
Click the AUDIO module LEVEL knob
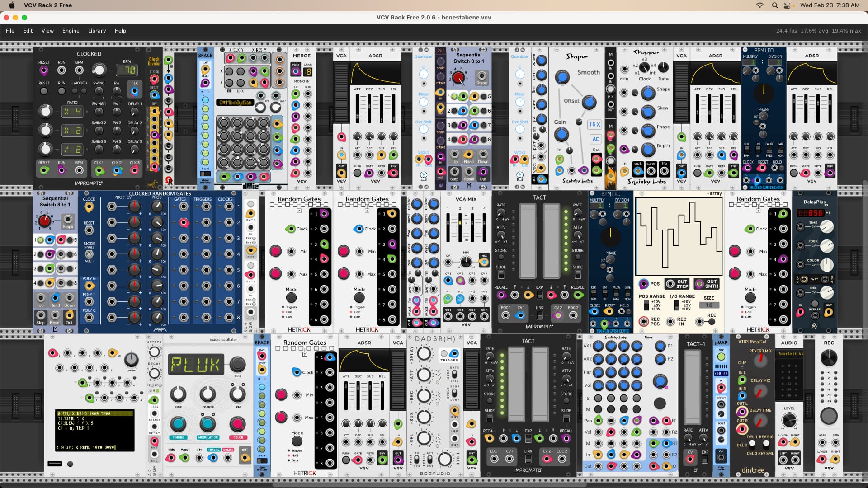tap(789, 420)
